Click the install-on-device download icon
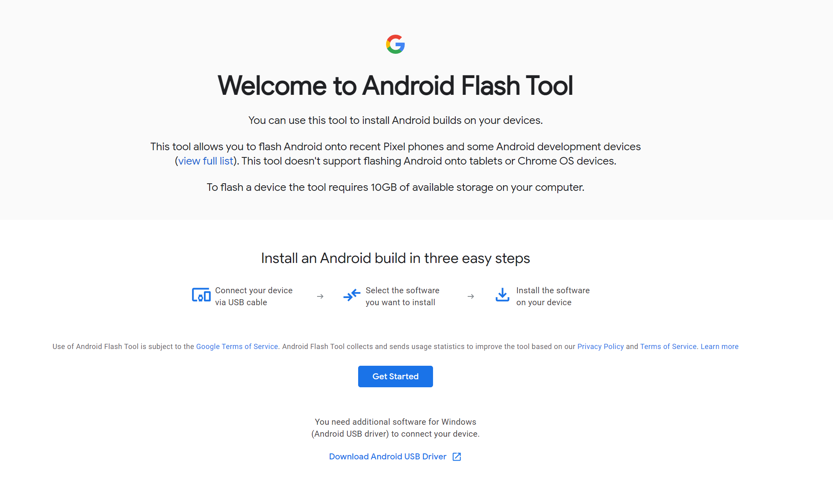833x504 pixels. click(502, 295)
